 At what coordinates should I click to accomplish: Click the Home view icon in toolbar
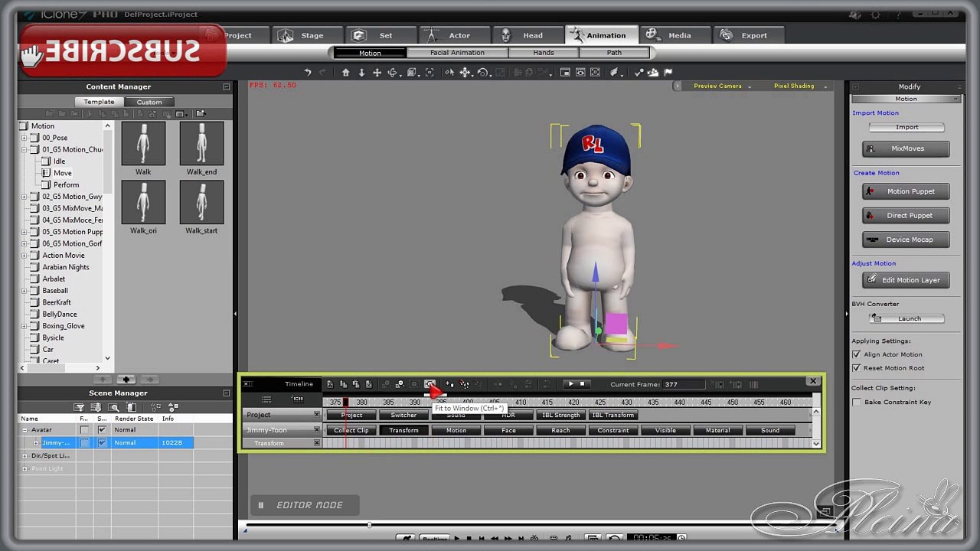click(345, 73)
